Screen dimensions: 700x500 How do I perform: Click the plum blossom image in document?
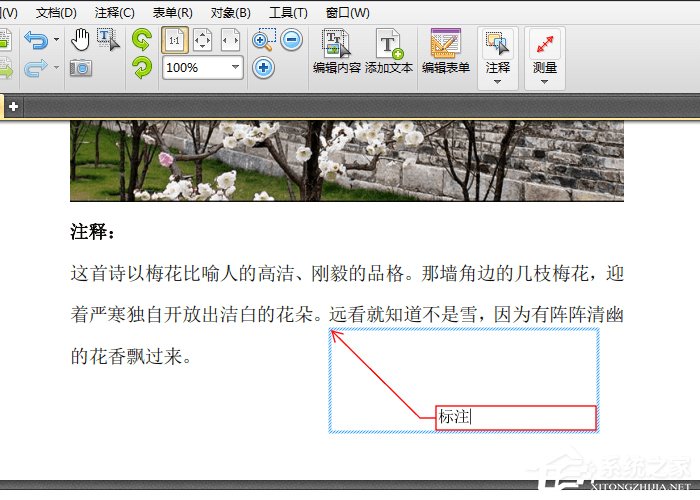point(347,161)
